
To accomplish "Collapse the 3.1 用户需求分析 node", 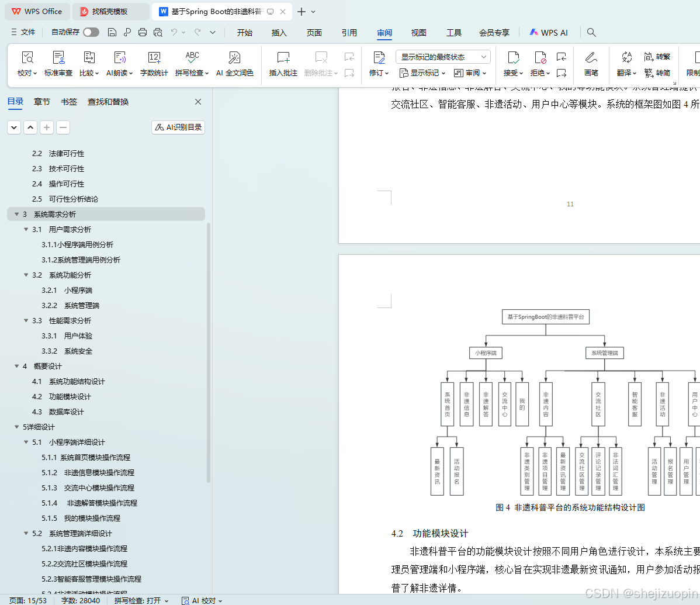I will pyautogui.click(x=26, y=230).
